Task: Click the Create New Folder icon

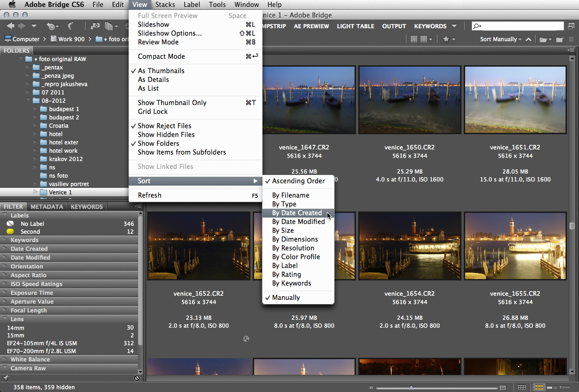Action: pos(560,39)
